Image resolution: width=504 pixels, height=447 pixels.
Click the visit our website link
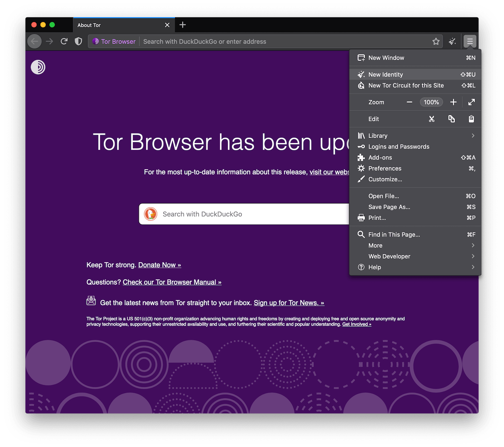[329, 172]
